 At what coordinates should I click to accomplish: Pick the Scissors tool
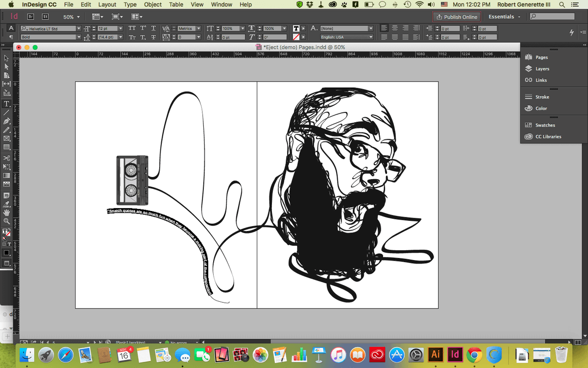click(x=7, y=158)
